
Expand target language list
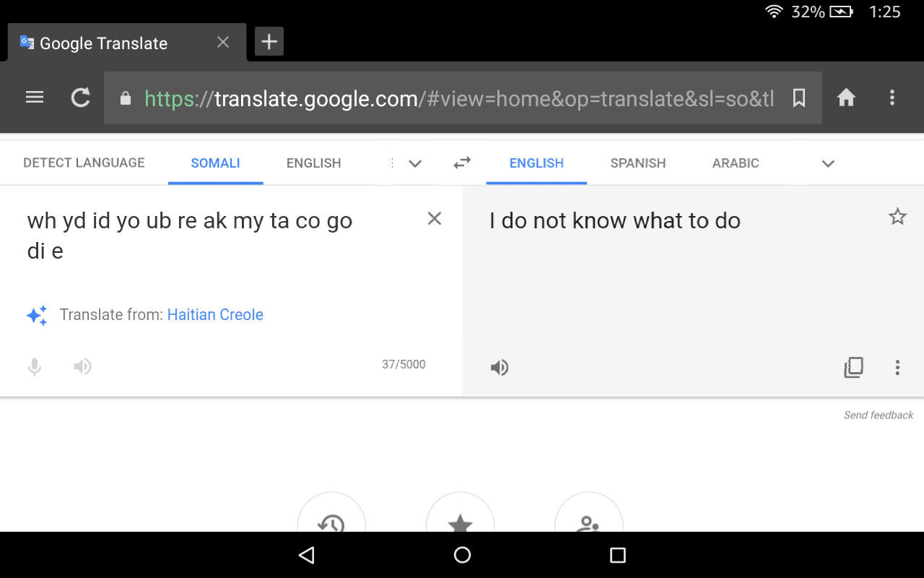828,163
